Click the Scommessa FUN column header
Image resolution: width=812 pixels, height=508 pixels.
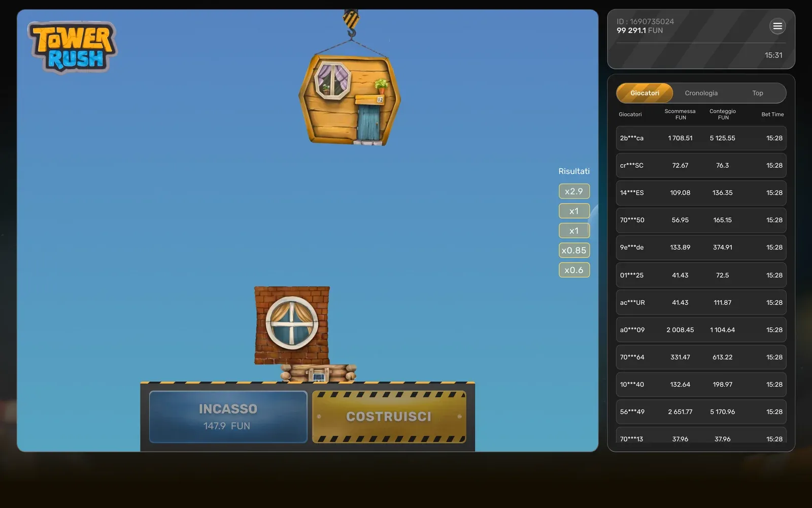tap(680, 114)
